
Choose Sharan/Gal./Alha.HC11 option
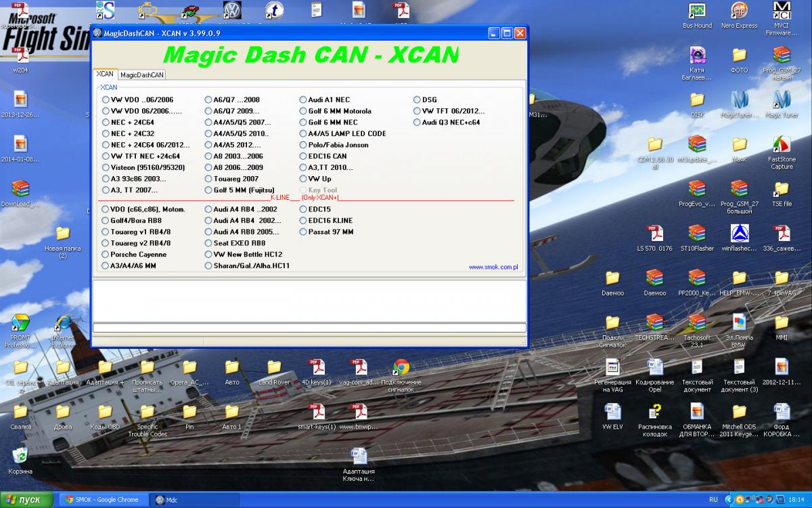click(x=208, y=266)
